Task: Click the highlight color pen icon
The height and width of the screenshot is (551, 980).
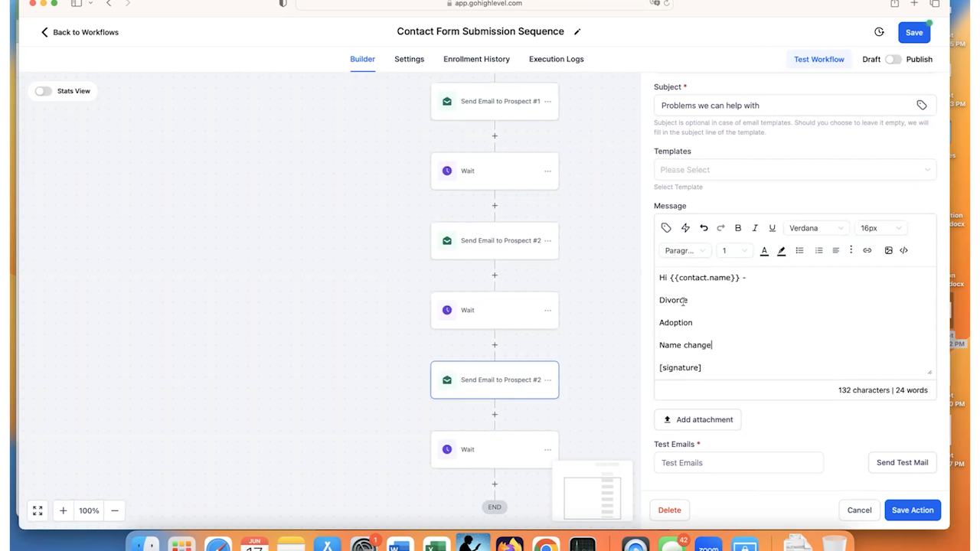Action: point(781,250)
